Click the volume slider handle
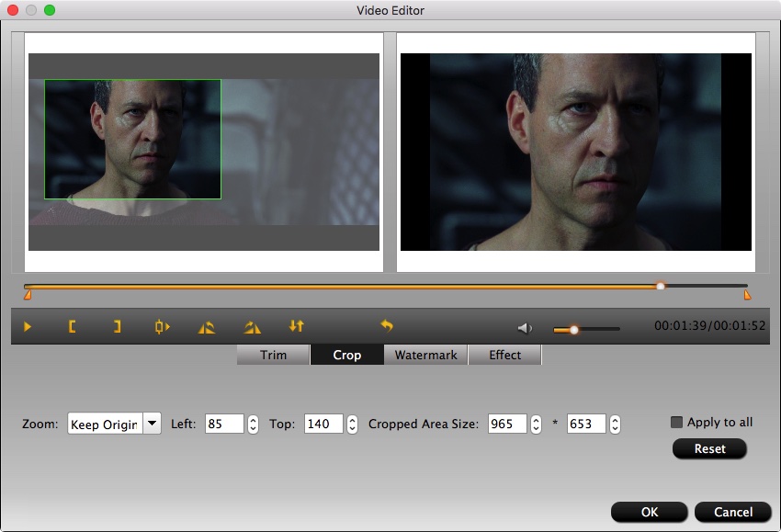This screenshot has height=532, width=781. (574, 329)
